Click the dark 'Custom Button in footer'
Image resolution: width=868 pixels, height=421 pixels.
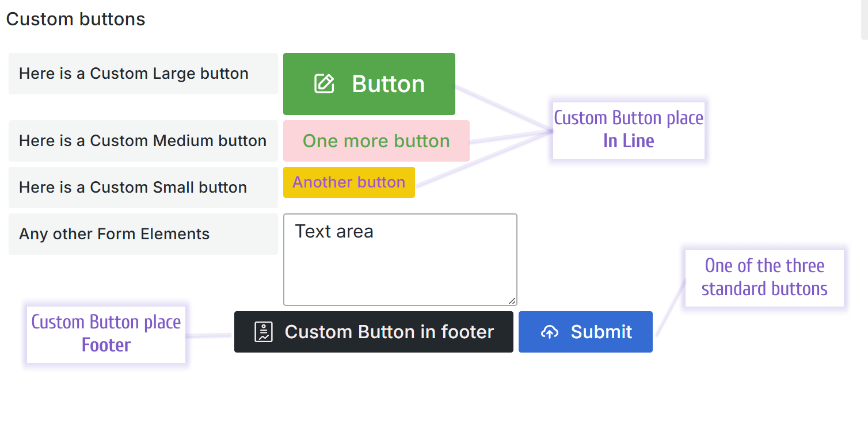(374, 332)
